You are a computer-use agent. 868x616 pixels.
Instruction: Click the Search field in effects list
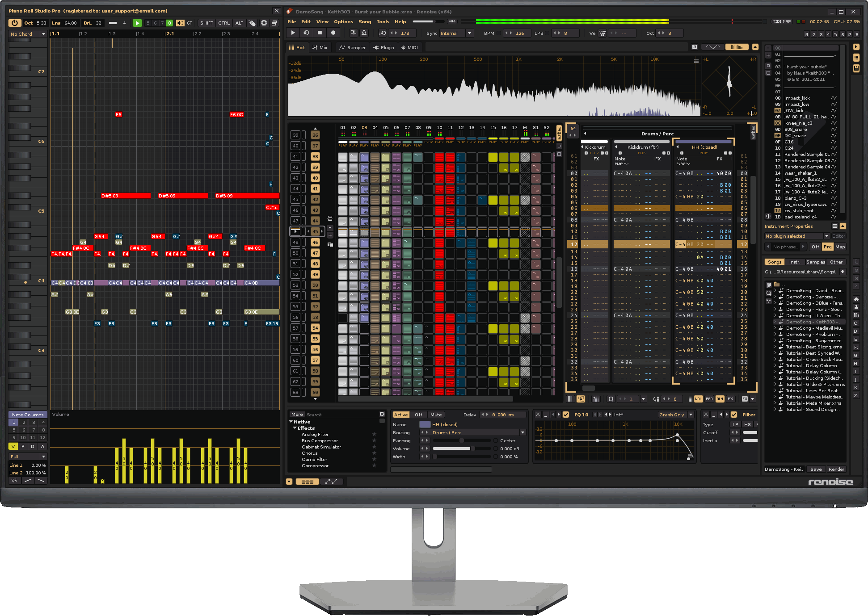(x=341, y=415)
